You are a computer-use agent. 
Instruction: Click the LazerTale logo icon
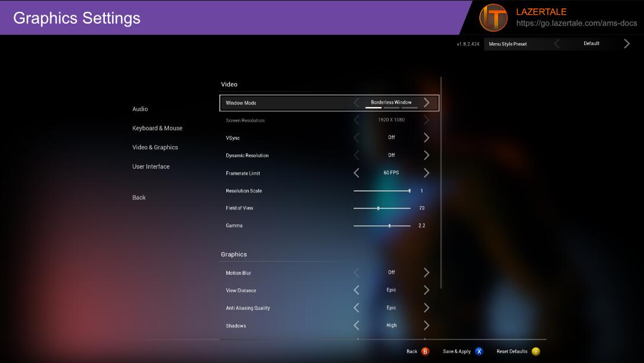(x=493, y=18)
